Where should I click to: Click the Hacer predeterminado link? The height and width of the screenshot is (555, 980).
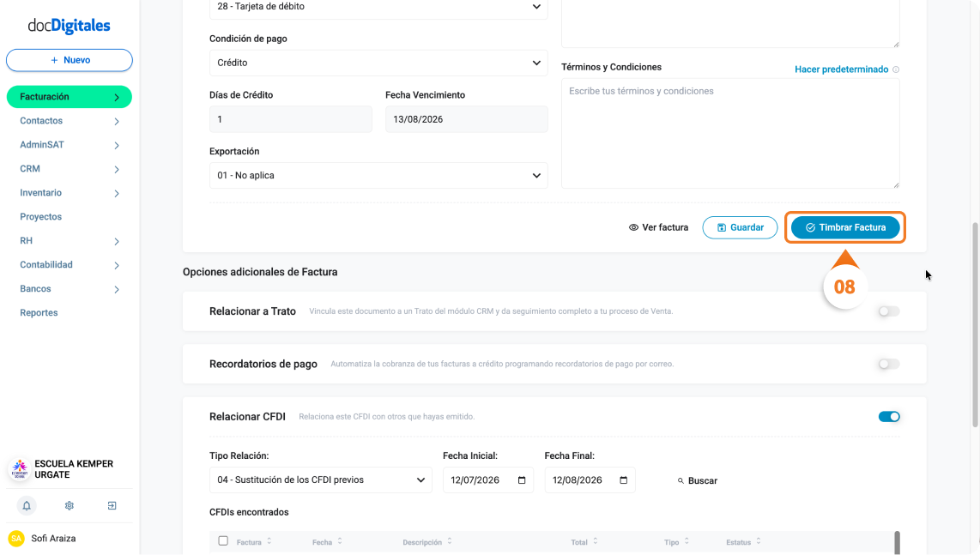coord(841,69)
